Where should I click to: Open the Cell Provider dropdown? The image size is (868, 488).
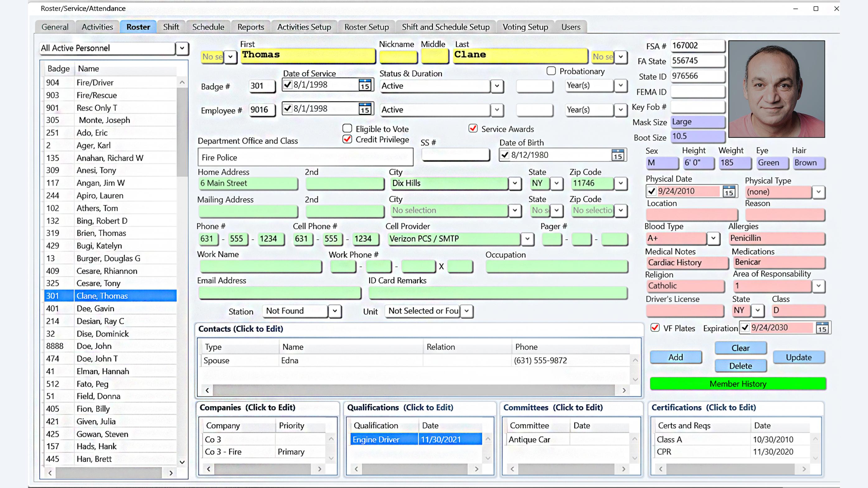[527, 239]
